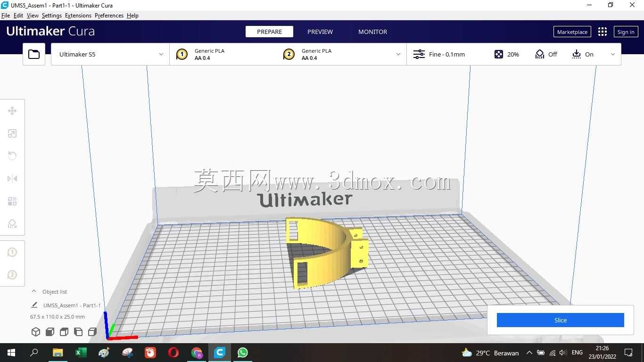This screenshot has height=362, width=644.
Task: Click extruder 1 Generic PLA badge
Action: point(182,54)
